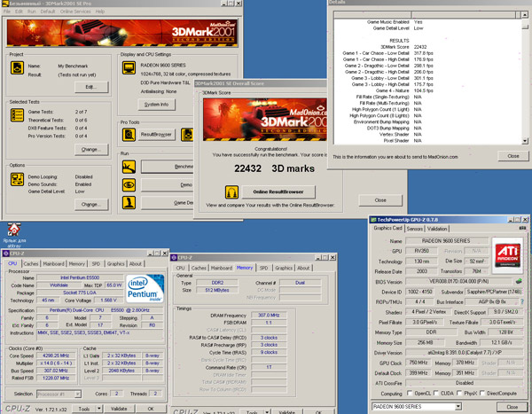Switch to About tab in left CPU-Z
532x414 pixels.
coord(136,263)
